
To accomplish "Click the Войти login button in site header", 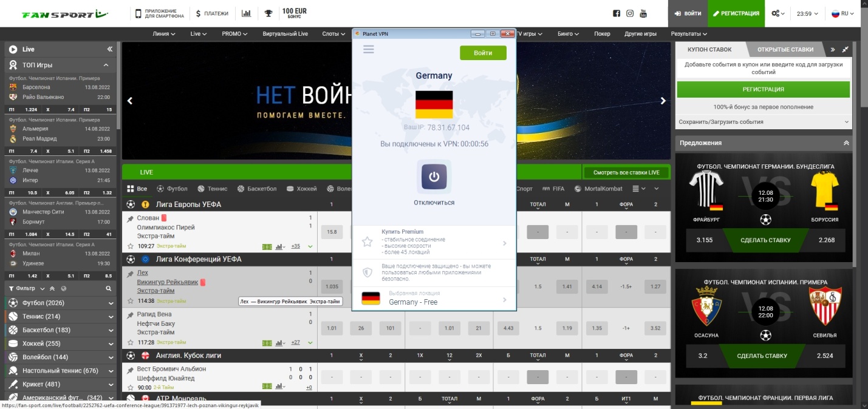I will pyautogui.click(x=688, y=13).
